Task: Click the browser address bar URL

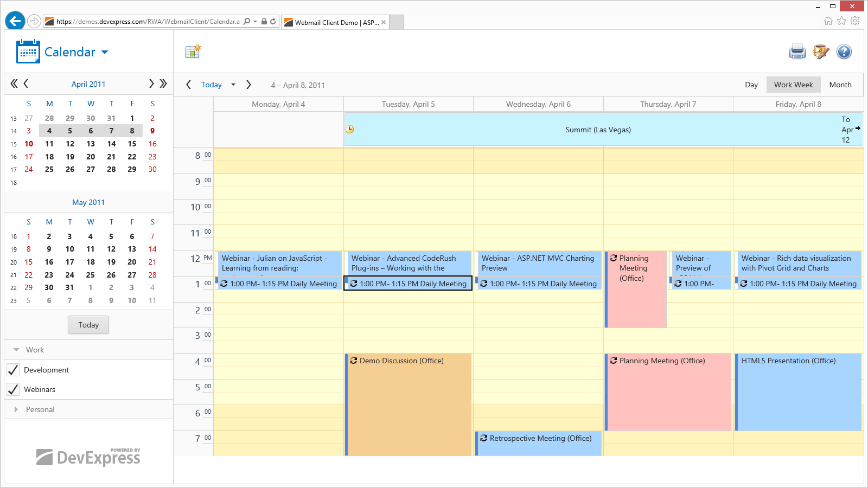Action: pos(148,22)
